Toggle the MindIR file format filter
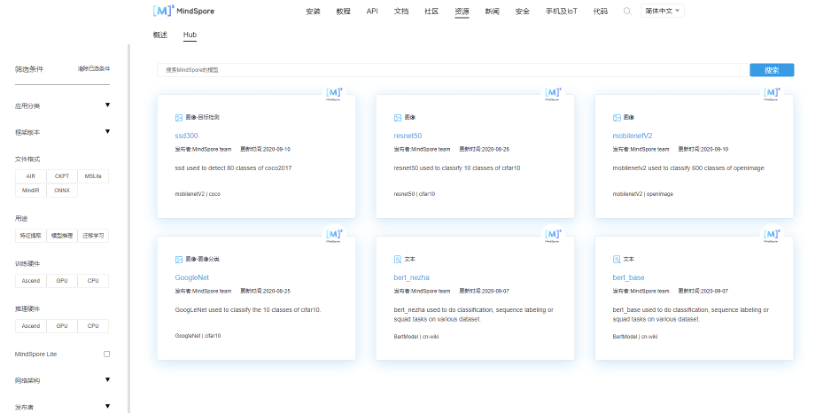 pos(31,191)
